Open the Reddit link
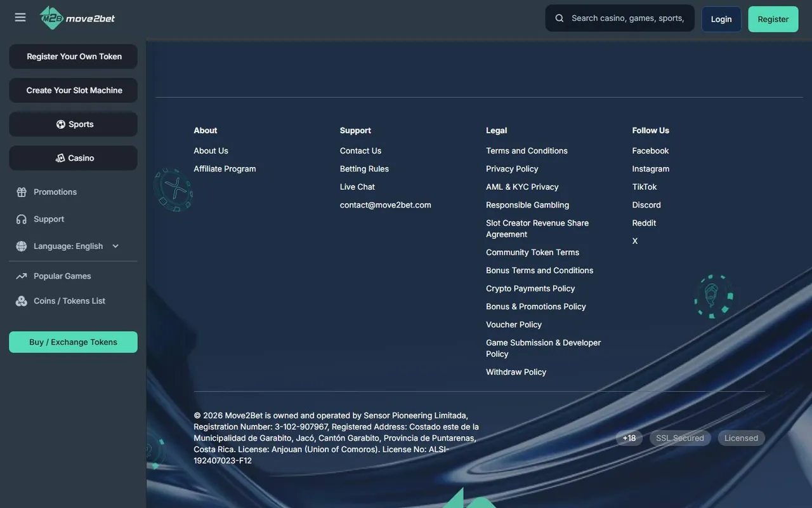The image size is (812, 508). [x=644, y=224]
